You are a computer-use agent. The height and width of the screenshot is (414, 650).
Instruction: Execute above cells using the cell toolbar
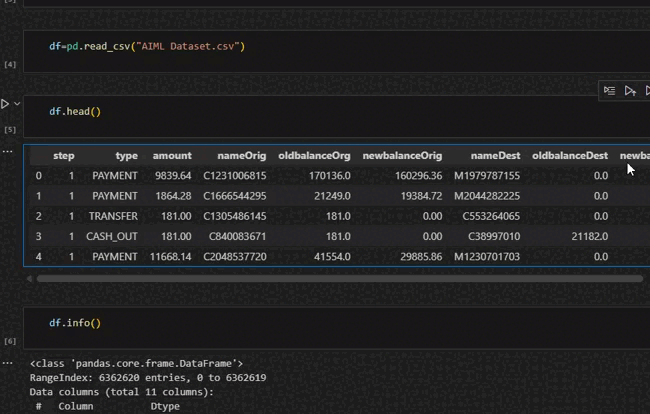(x=630, y=91)
